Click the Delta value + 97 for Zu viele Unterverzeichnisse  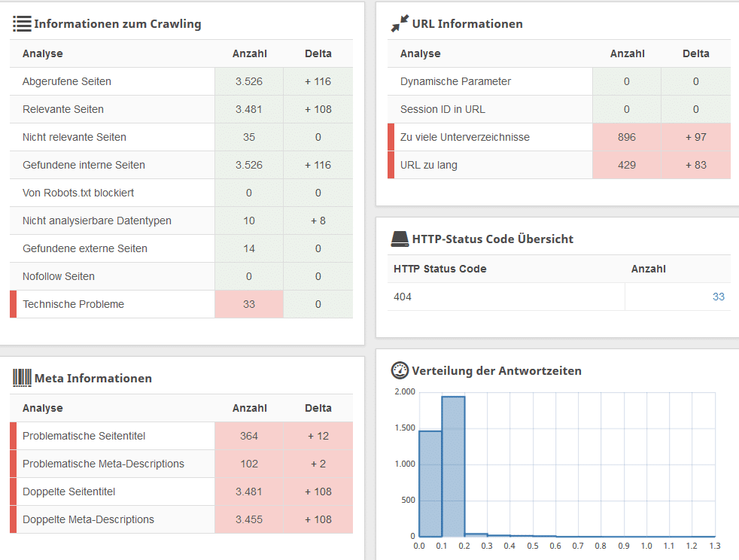tap(695, 137)
